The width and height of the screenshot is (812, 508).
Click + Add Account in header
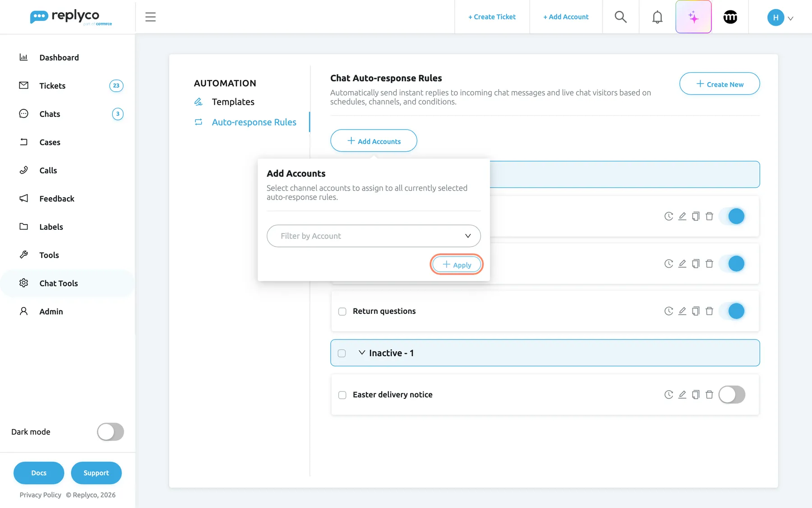[x=566, y=17]
